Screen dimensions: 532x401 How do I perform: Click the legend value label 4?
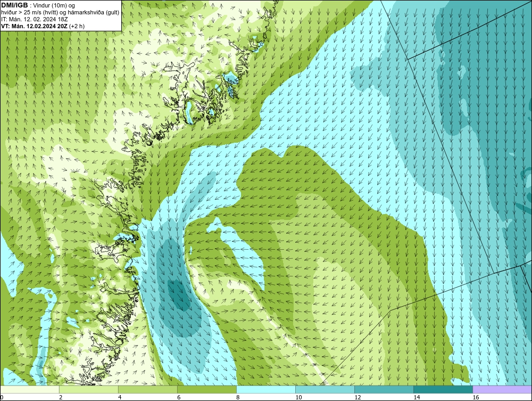tap(120, 397)
